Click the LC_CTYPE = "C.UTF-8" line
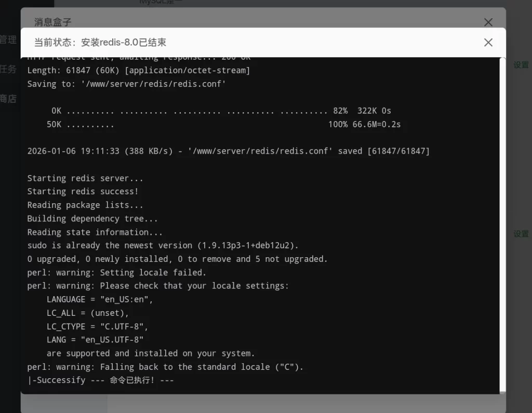Screen dimensions: 532x413 click(x=98, y=326)
